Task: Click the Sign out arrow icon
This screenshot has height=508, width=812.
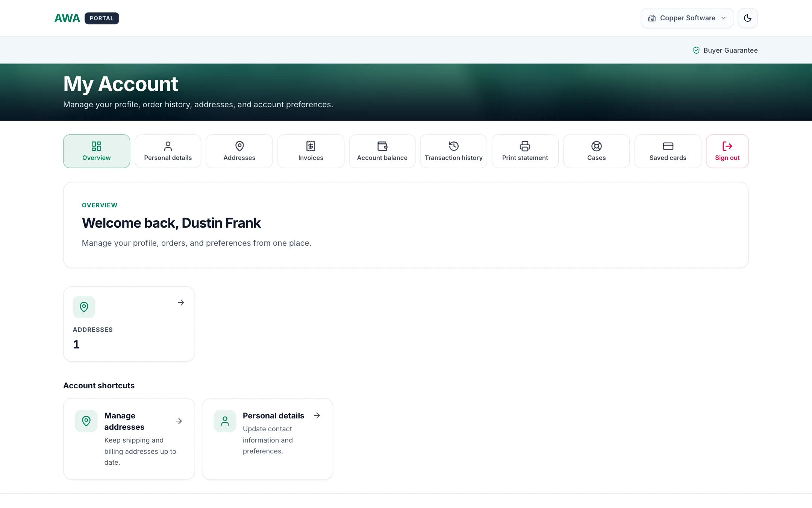Action: click(727, 146)
